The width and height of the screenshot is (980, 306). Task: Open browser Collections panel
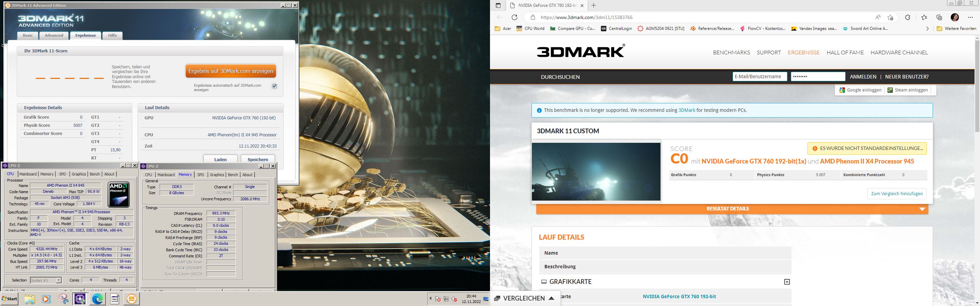pyautogui.click(x=939, y=17)
